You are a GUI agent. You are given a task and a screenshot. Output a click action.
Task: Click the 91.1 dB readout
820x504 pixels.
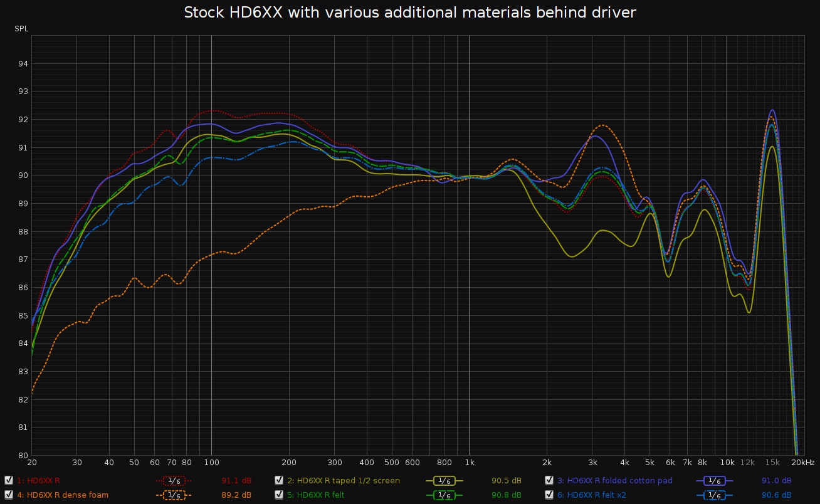click(x=236, y=481)
